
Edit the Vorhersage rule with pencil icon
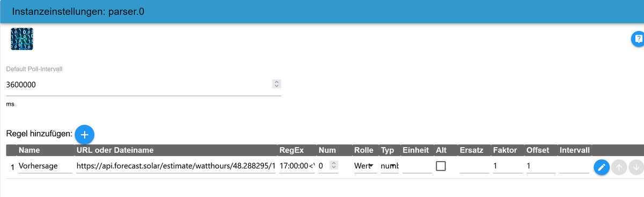click(x=602, y=168)
